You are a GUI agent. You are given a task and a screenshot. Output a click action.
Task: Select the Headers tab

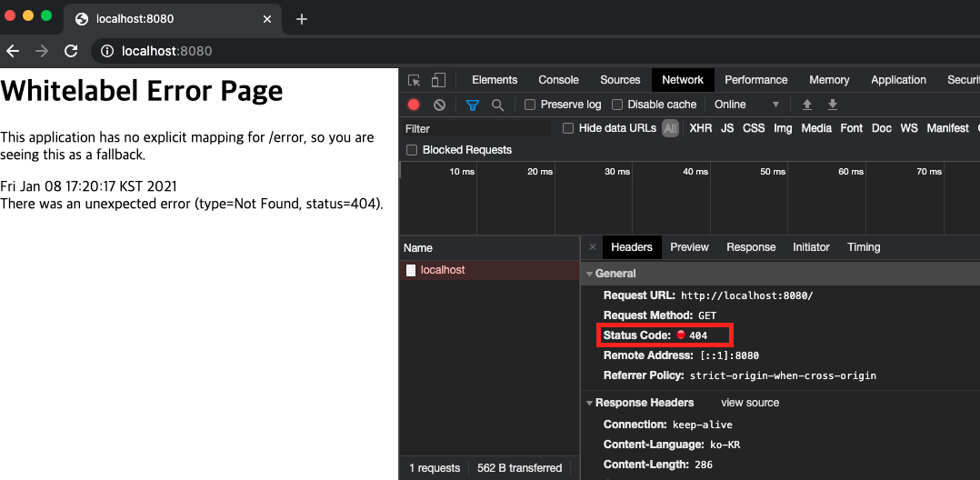click(x=631, y=247)
